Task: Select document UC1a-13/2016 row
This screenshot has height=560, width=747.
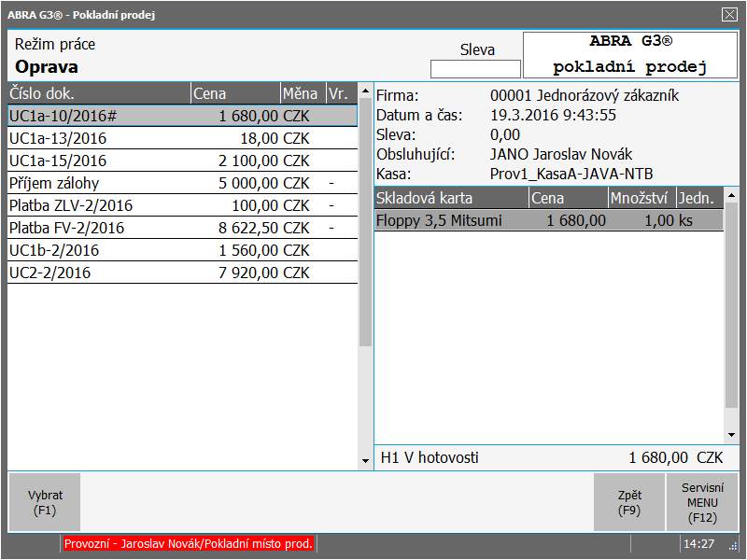Action: point(182,138)
